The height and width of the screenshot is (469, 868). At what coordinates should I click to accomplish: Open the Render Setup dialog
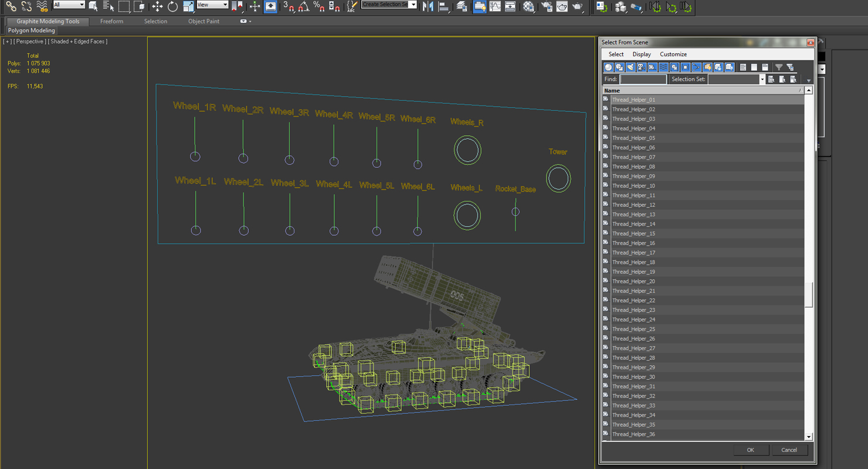point(546,6)
